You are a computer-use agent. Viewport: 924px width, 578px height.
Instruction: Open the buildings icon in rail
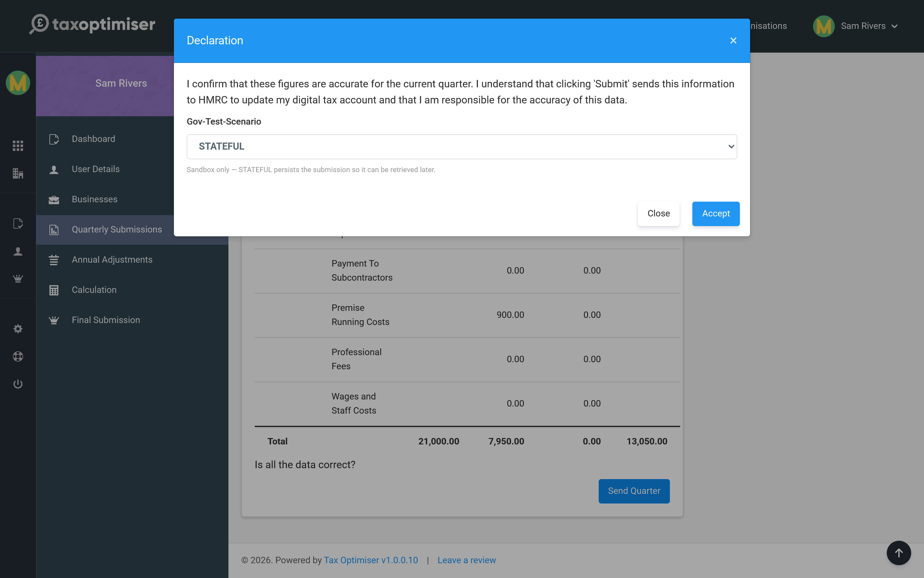pyautogui.click(x=18, y=173)
